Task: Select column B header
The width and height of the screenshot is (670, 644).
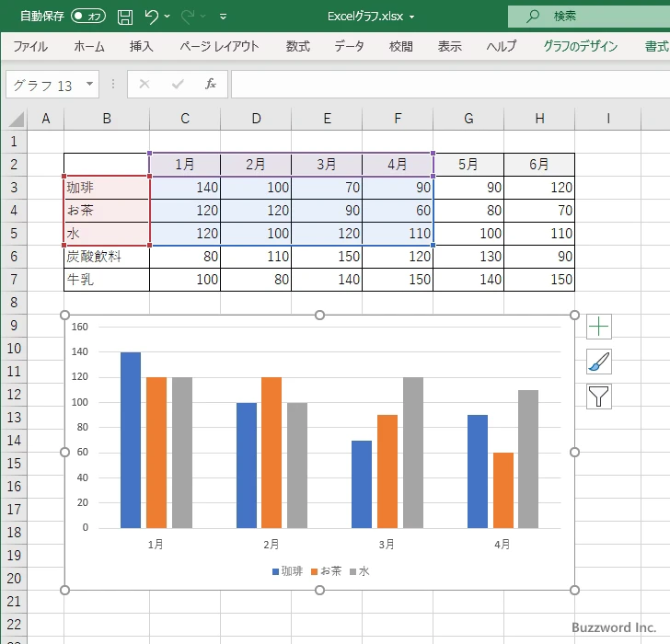Action: [x=107, y=119]
